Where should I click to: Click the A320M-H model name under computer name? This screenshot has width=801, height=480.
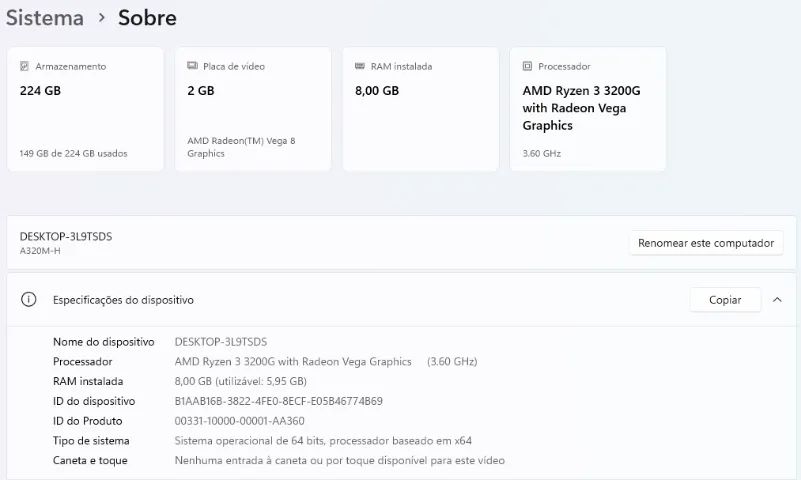click(x=40, y=251)
